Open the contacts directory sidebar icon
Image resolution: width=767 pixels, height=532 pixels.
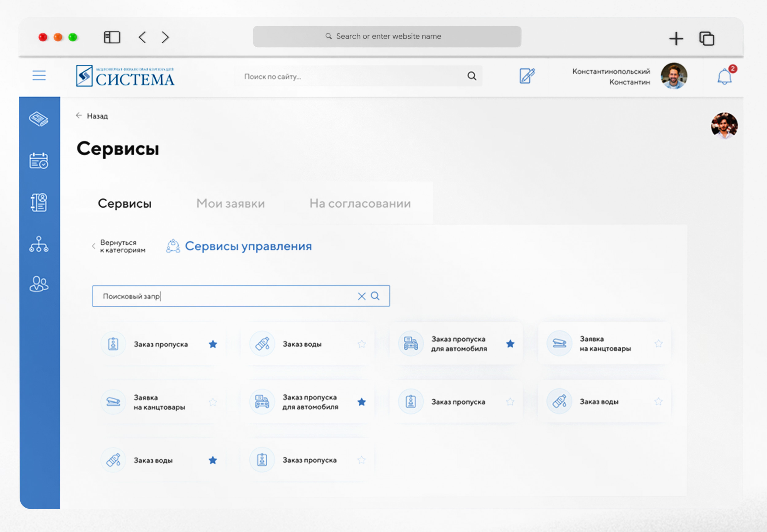coord(39,202)
